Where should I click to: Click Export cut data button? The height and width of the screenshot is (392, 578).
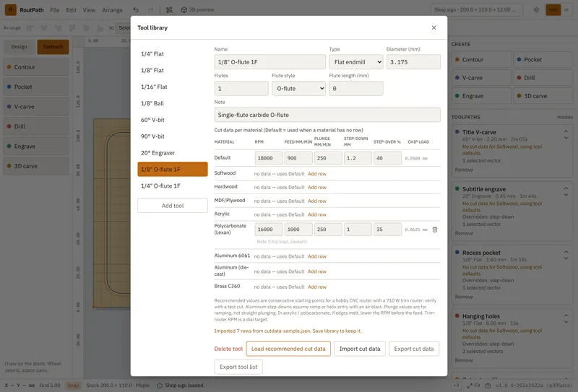[x=414, y=349]
